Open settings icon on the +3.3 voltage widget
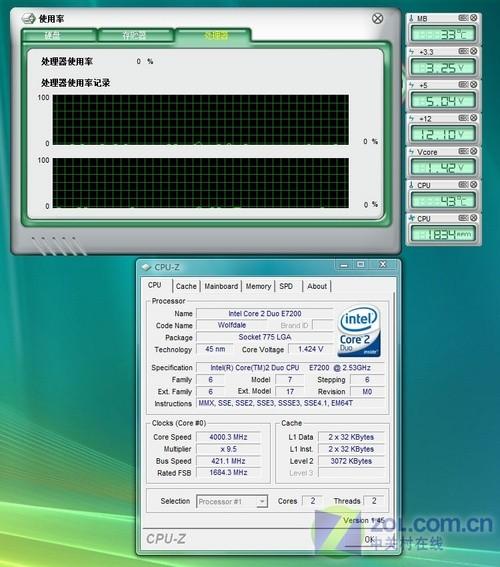500x567 pixels. 463,51
